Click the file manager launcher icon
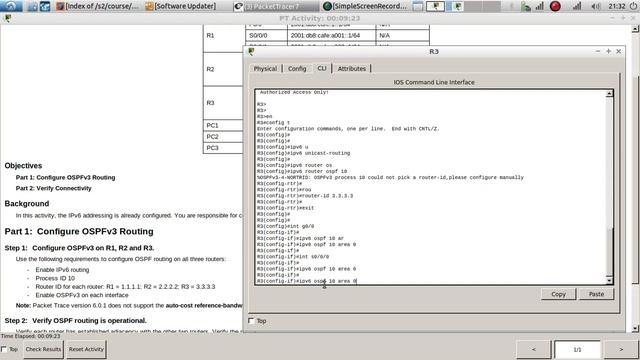 33,6
